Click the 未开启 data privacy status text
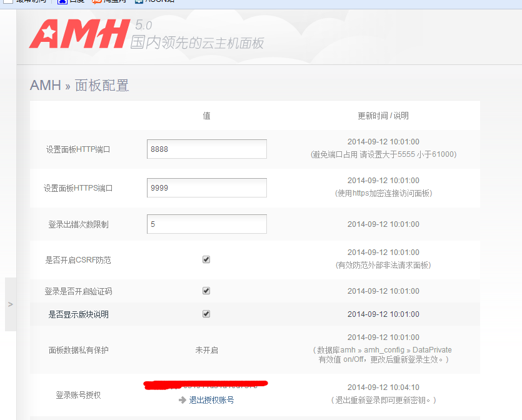Viewport: 522px width, 420px height. (206, 350)
